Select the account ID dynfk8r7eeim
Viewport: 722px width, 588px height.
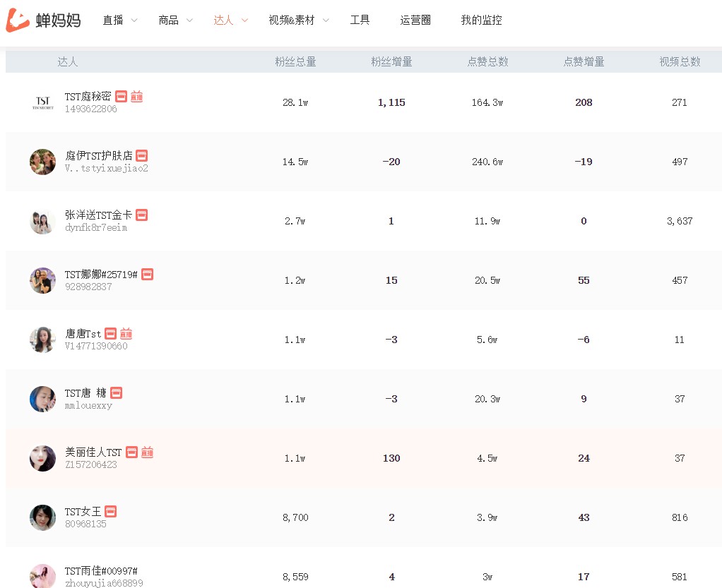(x=96, y=228)
